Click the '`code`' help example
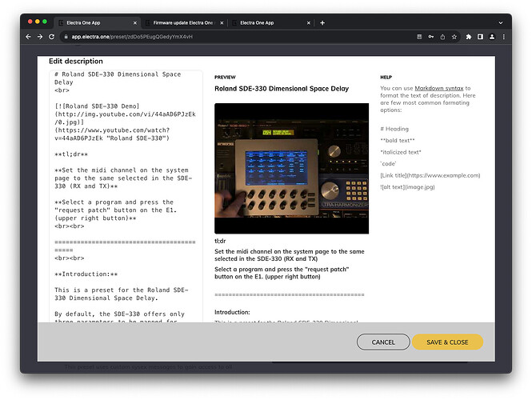This screenshot has height=400, width=532. (388, 163)
